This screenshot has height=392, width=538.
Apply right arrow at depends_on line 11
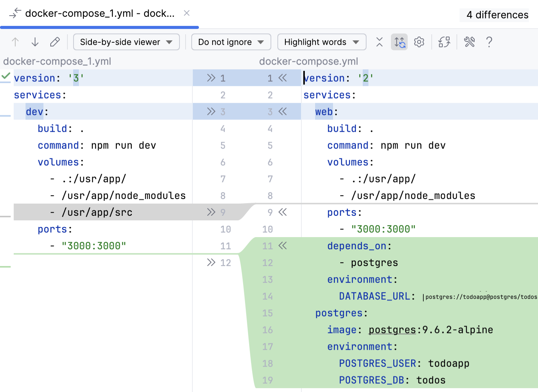(x=282, y=246)
